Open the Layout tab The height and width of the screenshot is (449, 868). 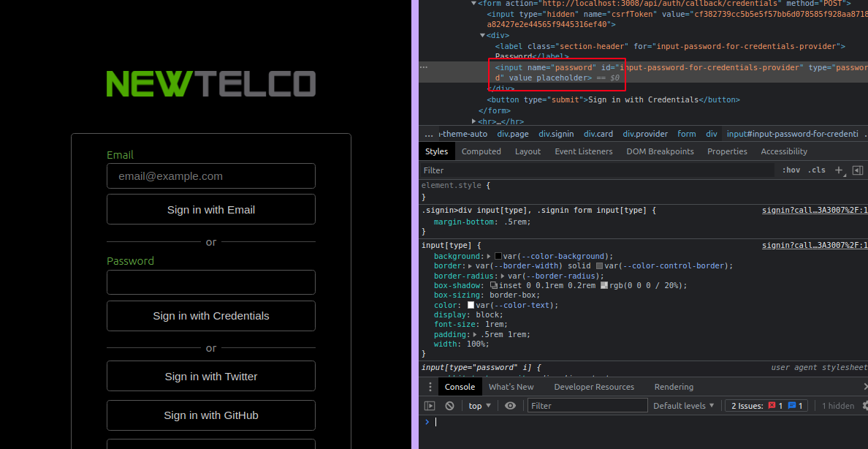pos(528,151)
